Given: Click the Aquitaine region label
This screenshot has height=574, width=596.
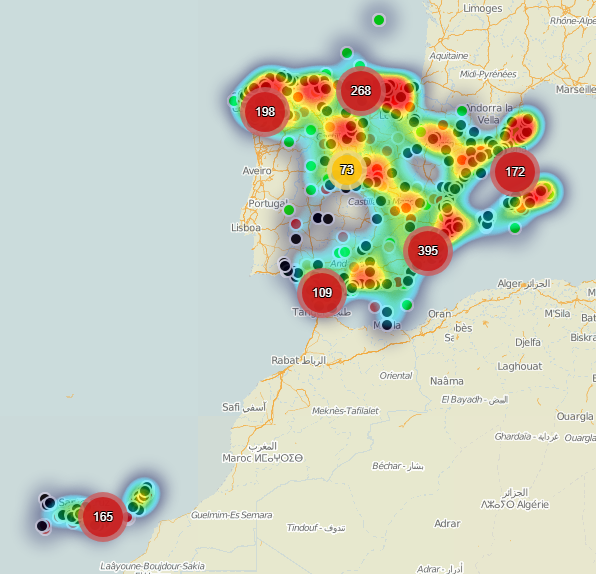Looking at the screenshot, I should (449, 56).
